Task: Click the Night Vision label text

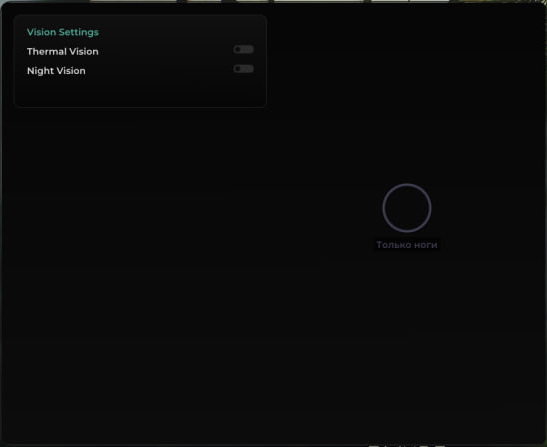Action: pyautogui.click(x=56, y=71)
